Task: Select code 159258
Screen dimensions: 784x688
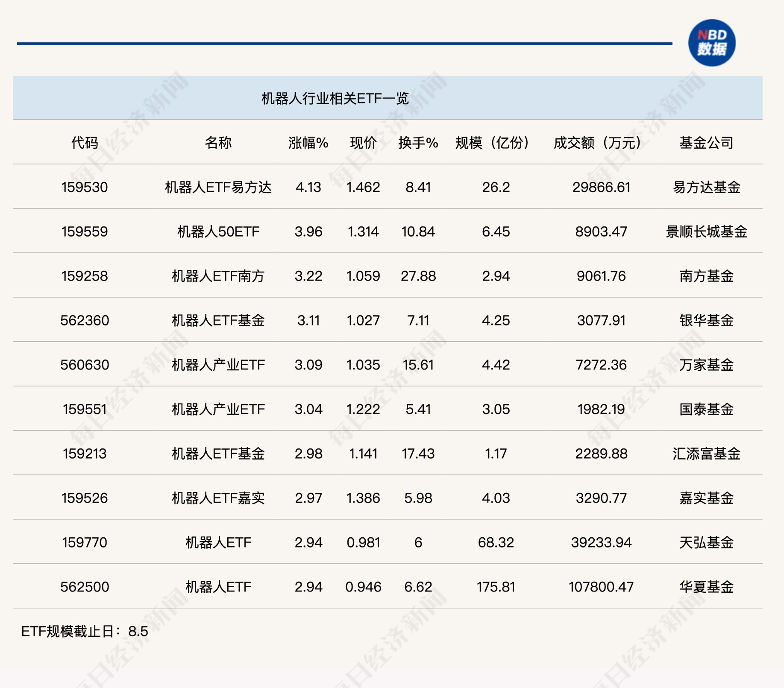Action: pyautogui.click(x=85, y=276)
